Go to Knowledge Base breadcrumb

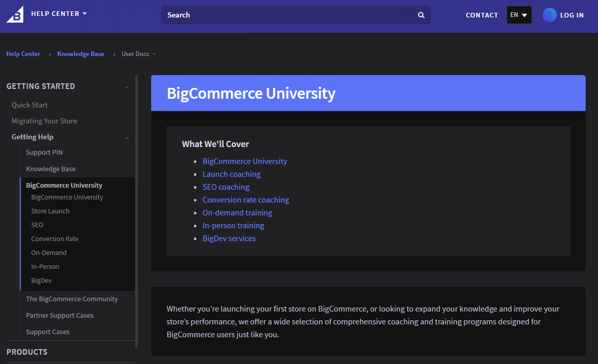81,54
